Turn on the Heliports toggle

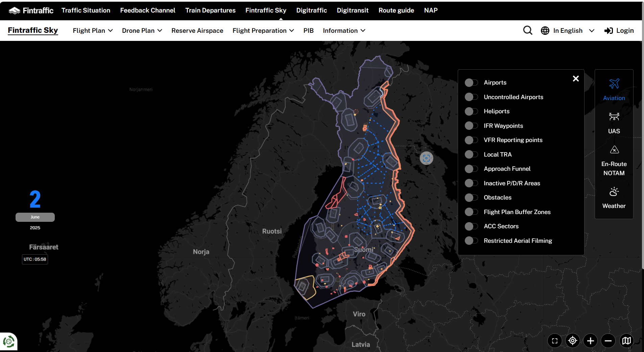pos(471,111)
